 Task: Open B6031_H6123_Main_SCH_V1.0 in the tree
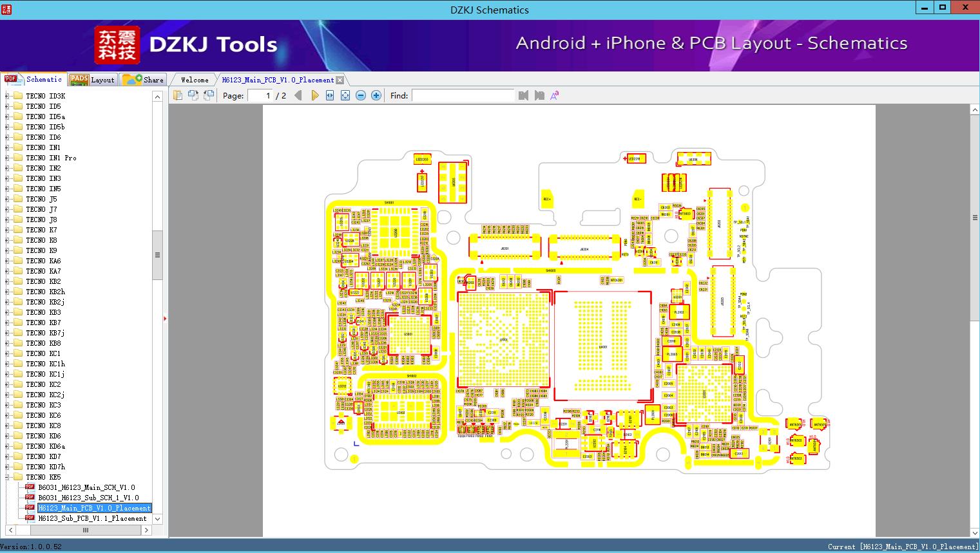tap(86, 487)
